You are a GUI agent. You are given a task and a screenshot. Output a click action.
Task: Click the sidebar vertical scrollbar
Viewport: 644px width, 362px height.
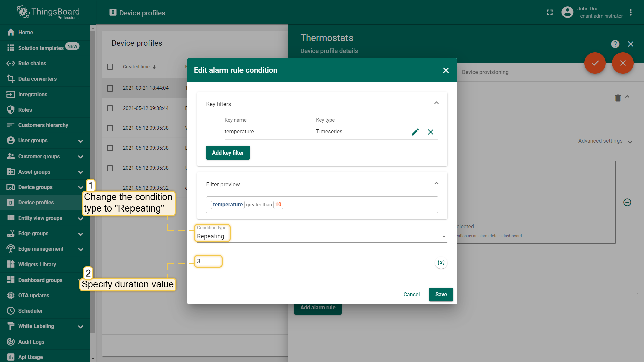tap(93, 181)
